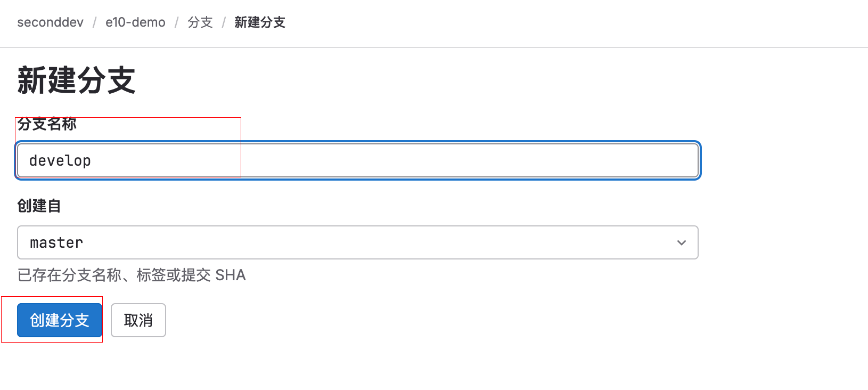This screenshot has width=868, height=390.
Task: Click the 创建分支 blue button
Action: [x=59, y=320]
